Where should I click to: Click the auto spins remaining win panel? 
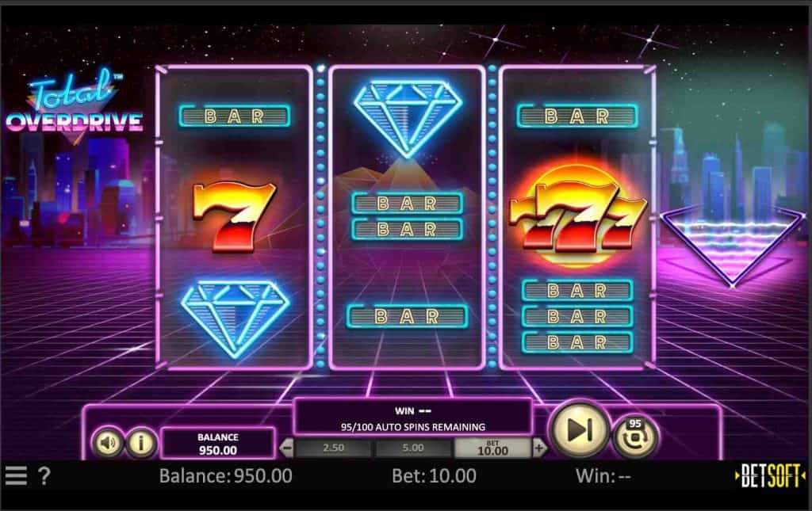click(x=412, y=418)
